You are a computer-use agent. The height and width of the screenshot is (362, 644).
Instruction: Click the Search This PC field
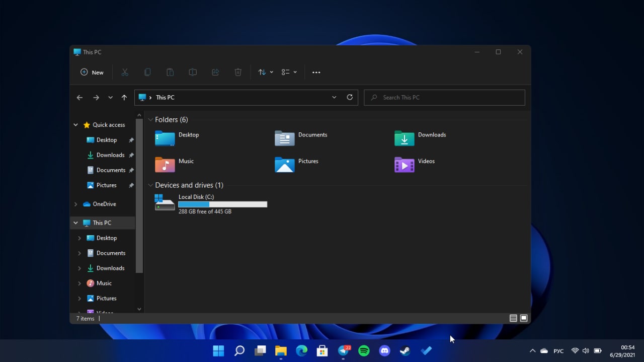tap(444, 98)
